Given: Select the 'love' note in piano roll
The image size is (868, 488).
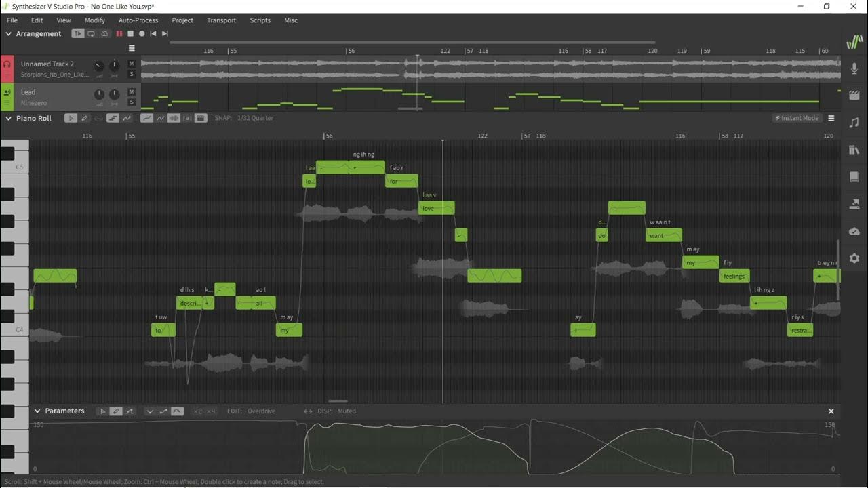Looking at the screenshot, I should coord(437,208).
